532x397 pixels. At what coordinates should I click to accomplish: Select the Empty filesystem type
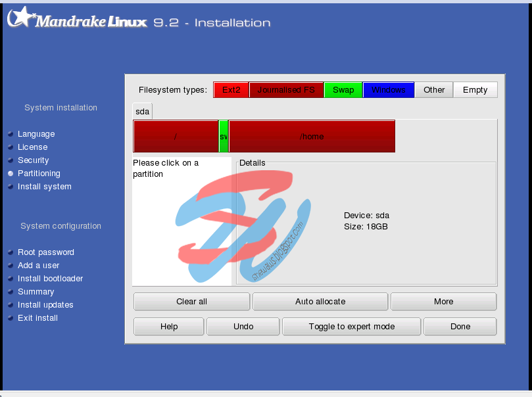tap(475, 89)
